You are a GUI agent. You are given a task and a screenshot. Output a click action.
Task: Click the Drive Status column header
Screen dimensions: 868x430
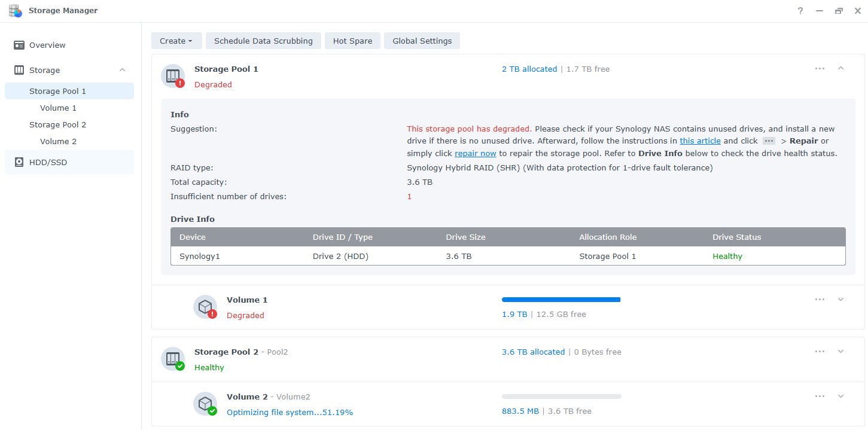(x=736, y=237)
